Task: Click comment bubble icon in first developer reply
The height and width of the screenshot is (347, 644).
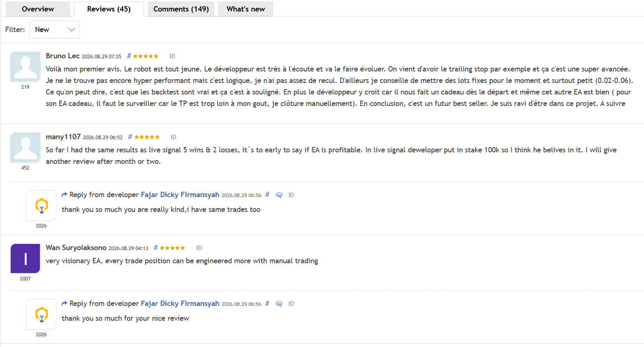Action: pos(279,195)
